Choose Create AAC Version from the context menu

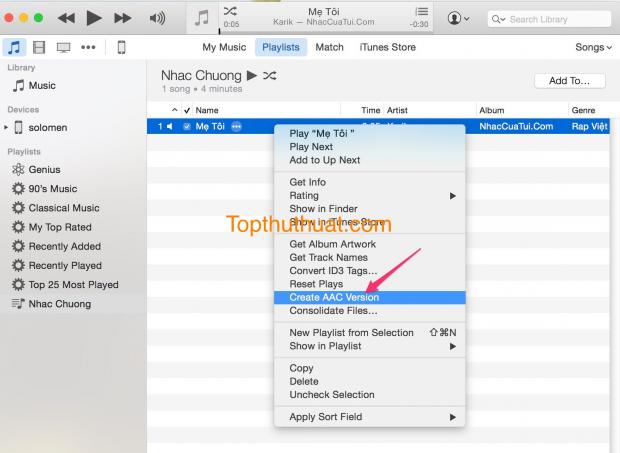334,297
